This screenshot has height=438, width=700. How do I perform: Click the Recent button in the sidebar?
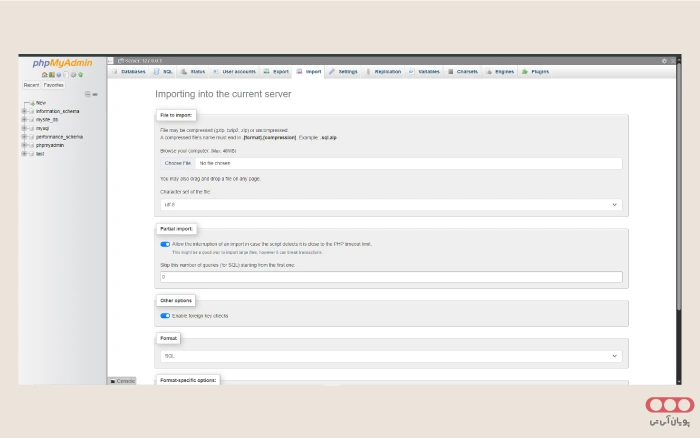point(31,85)
